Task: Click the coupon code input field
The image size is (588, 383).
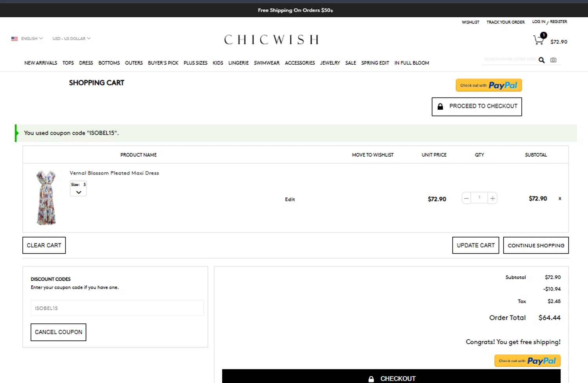Action: click(117, 308)
